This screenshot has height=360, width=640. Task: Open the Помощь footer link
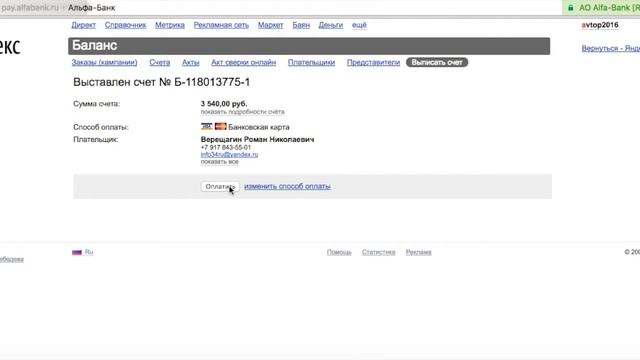pyautogui.click(x=339, y=252)
